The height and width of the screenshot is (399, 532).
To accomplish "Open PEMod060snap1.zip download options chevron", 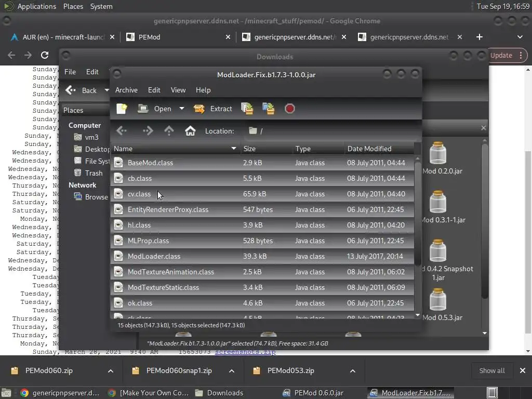I will pyautogui.click(x=231, y=371).
